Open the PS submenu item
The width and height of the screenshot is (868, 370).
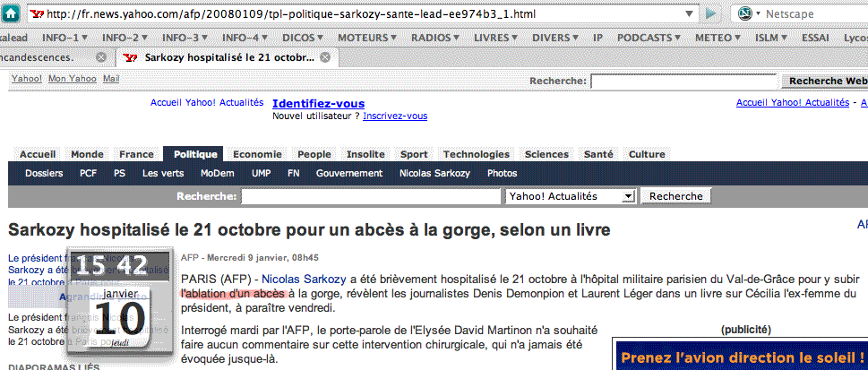[119, 174]
